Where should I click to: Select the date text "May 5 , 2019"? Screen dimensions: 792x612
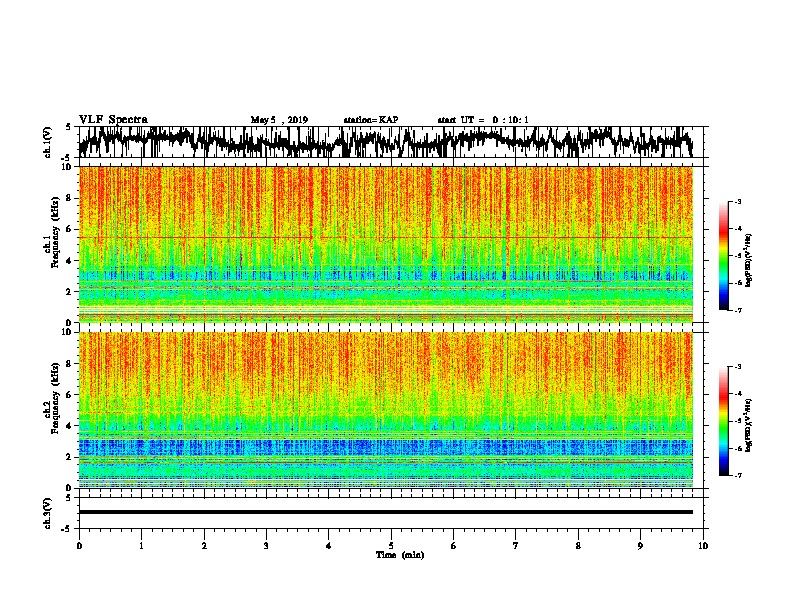point(279,120)
